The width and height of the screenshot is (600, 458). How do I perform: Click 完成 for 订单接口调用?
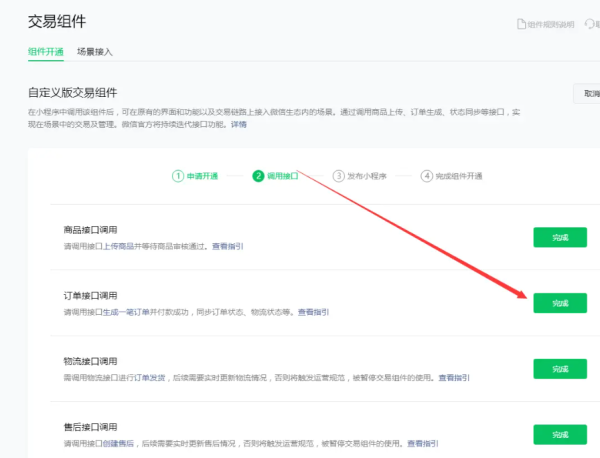559,302
